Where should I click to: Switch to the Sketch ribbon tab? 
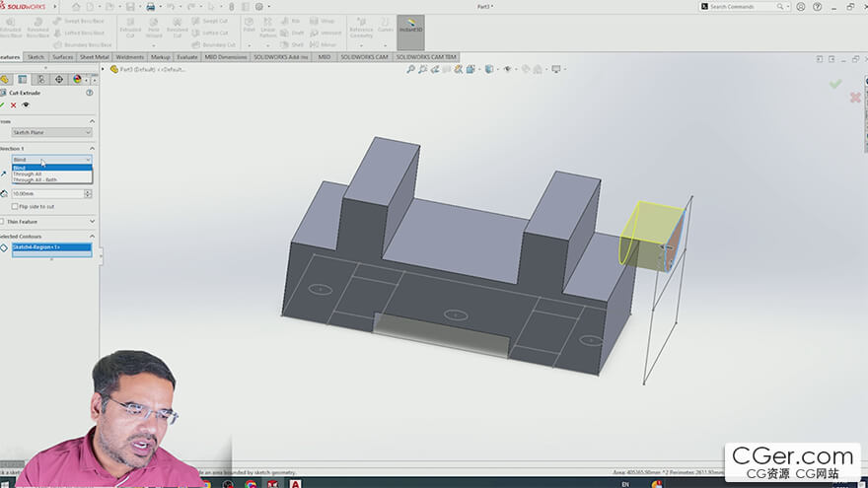[x=36, y=57]
